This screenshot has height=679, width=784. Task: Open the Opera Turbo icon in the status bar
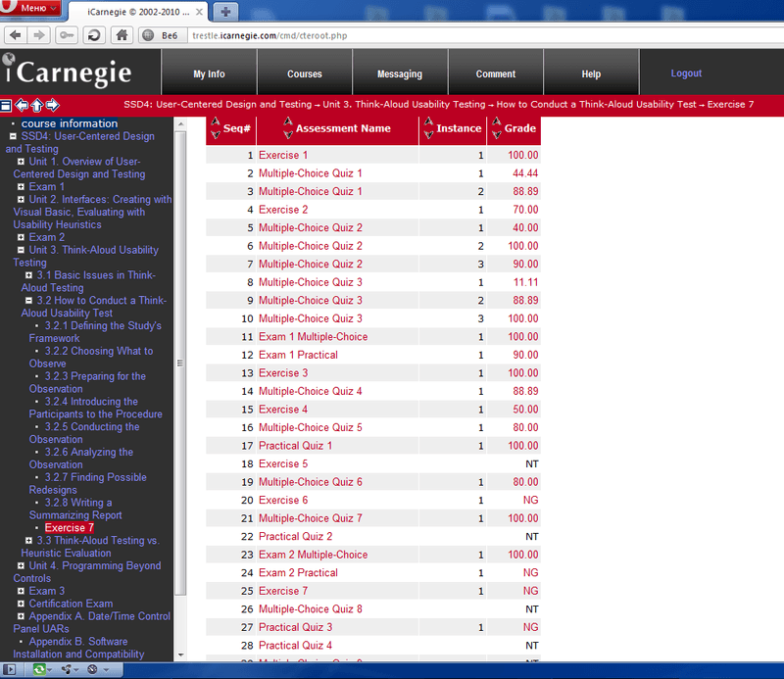pos(92,669)
